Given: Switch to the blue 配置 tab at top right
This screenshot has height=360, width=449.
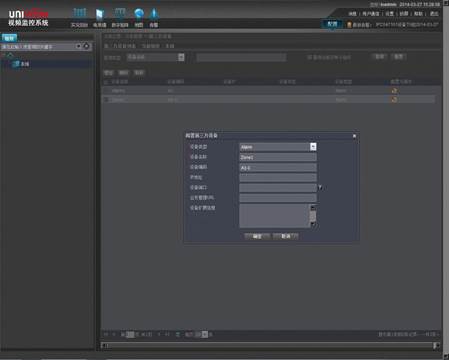Looking at the screenshot, I should [332, 24].
